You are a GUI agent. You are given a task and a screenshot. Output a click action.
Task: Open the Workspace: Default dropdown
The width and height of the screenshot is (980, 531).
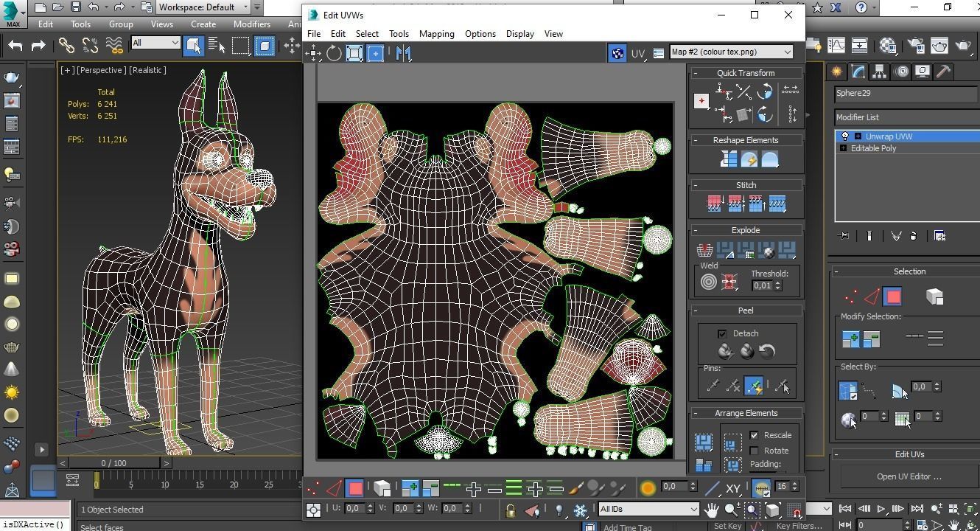coord(204,7)
